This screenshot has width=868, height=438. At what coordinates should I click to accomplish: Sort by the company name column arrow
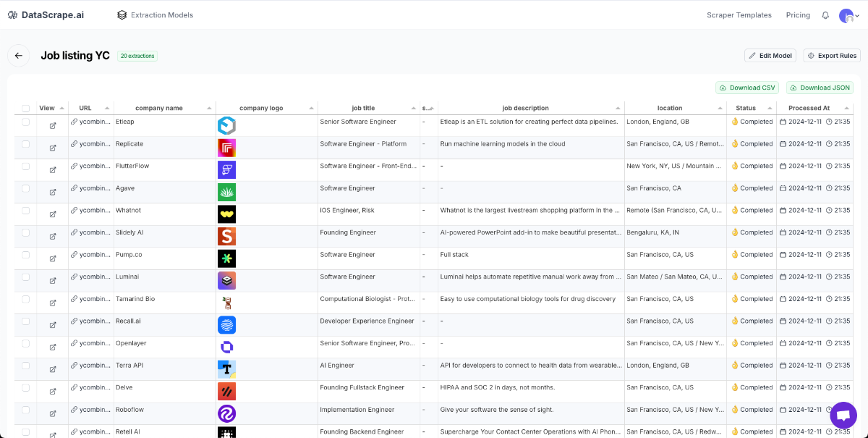210,108
